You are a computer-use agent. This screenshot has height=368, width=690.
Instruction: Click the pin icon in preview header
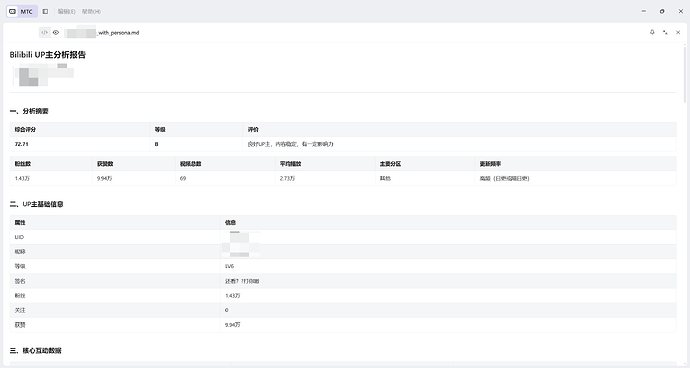tap(652, 32)
